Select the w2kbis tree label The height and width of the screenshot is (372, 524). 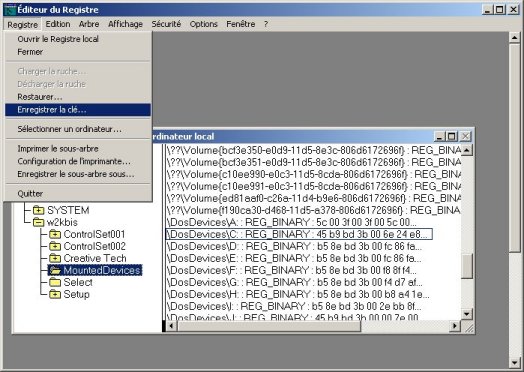coord(62,222)
